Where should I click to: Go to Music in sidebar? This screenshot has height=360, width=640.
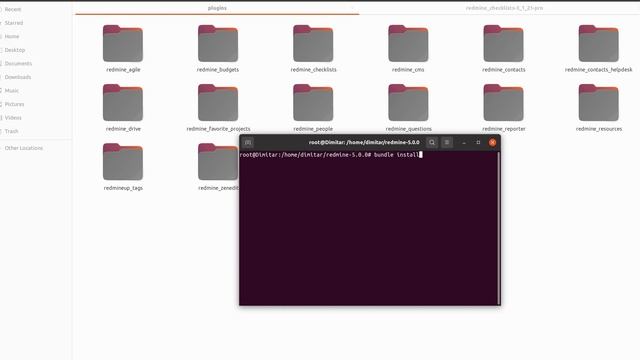(x=12, y=91)
